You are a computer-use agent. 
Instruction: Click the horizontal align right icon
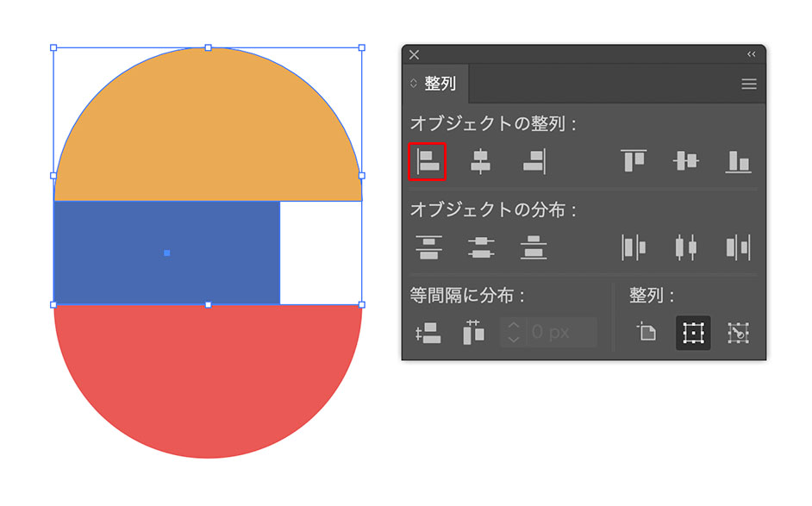[x=534, y=161]
